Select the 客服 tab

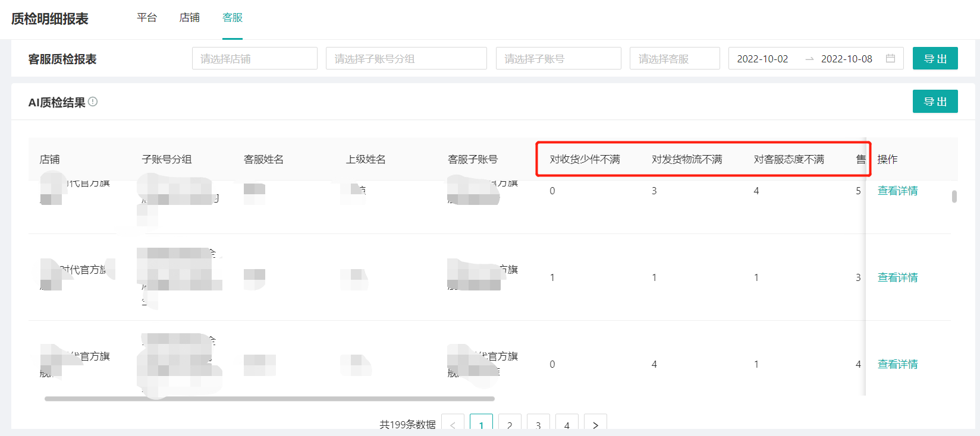point(233,18)
